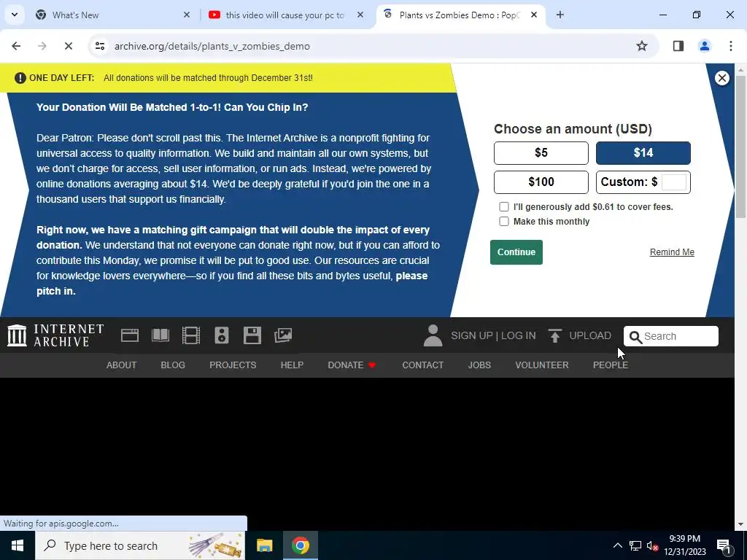This screenshot has width=747, height=560.
Task: Close the donation banner
Action: click(x=721, y=78)
